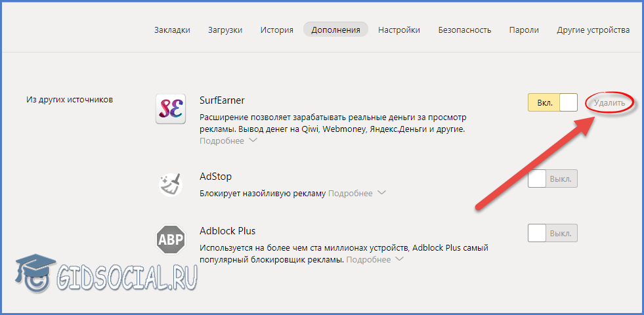Switch to the История tab
Screen dimensions: 644x315
coord(277,30)
